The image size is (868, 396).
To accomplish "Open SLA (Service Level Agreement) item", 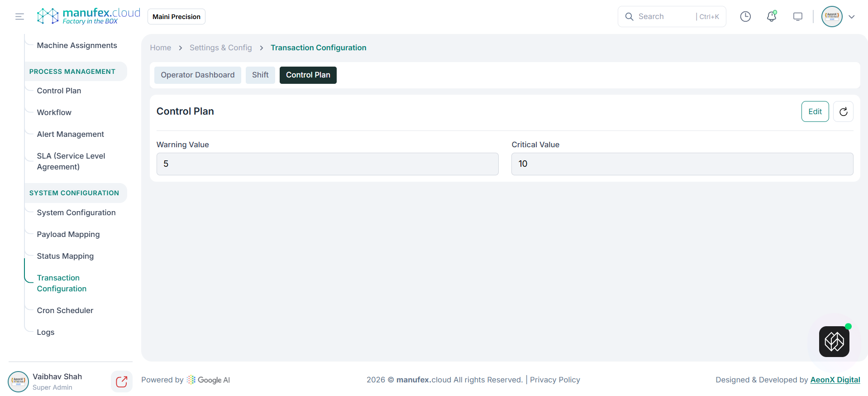I will point(71,161).
